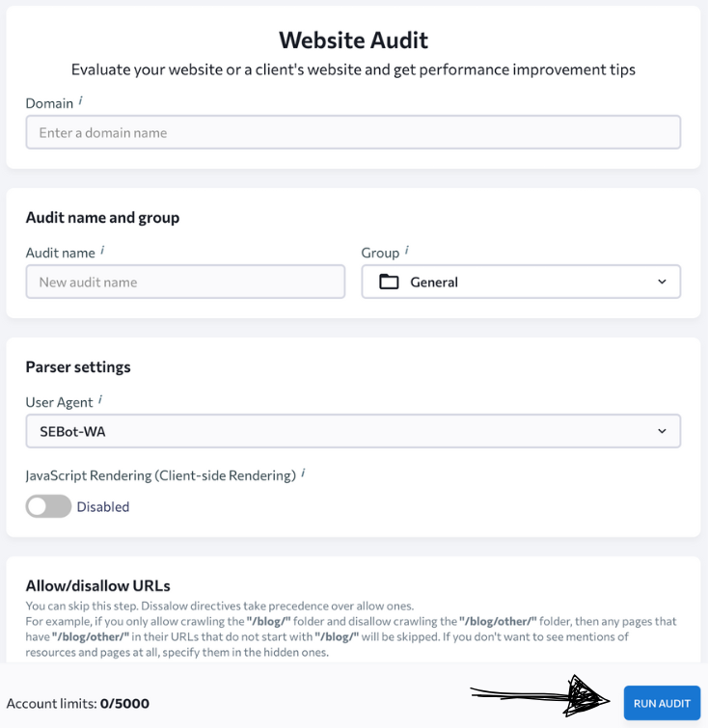Click the info icon beside Group label
Viewport: 708px width, 728px height.
pos(407,251)
